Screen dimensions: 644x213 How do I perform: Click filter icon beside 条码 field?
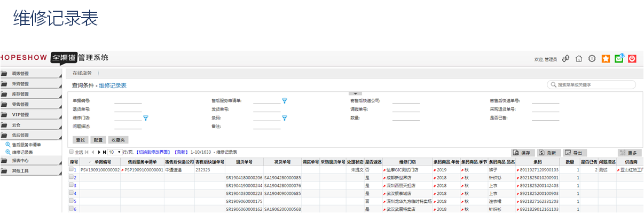tap(285, 117)
